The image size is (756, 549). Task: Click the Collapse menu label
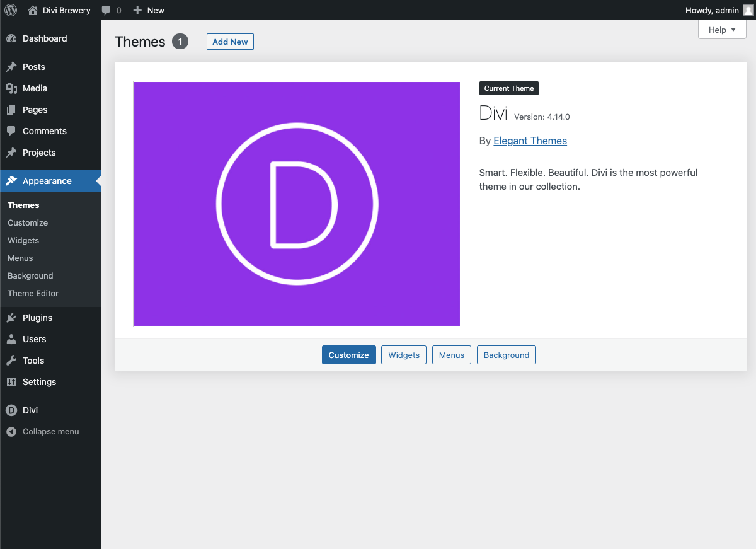point(51,432)
